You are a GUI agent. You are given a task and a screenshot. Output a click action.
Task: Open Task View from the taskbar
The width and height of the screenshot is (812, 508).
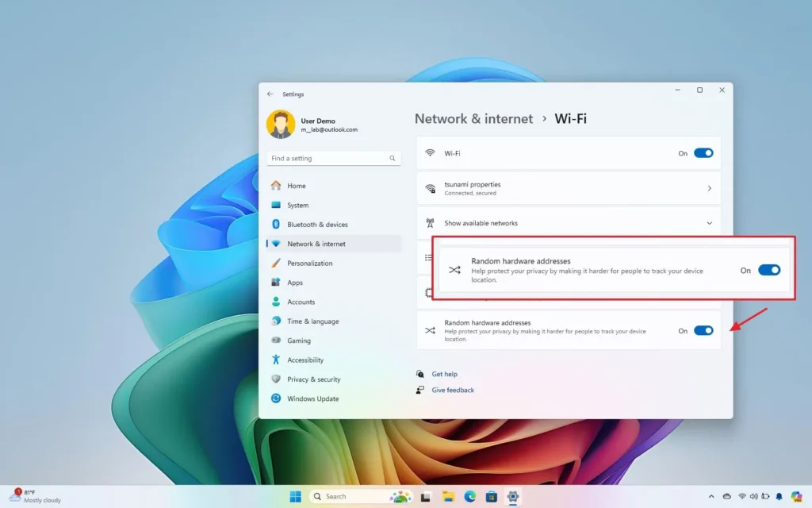(x=425, y=497)
